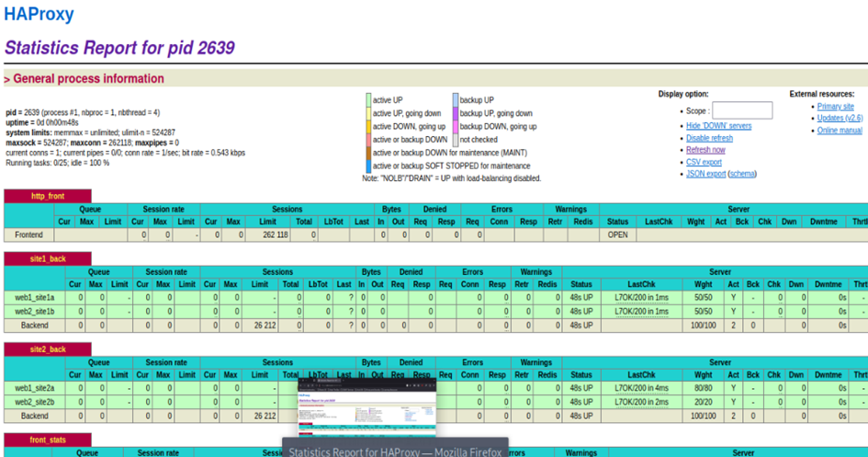Open the Online manual link
The width and height of the screenshot is (868, 457).
click(840, 131)
